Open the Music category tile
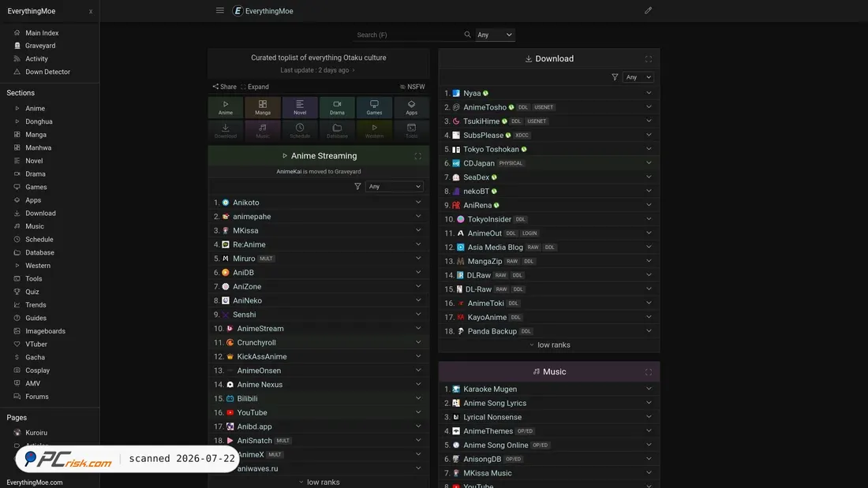Screen dimensions: 868x488 click(263, 131)
